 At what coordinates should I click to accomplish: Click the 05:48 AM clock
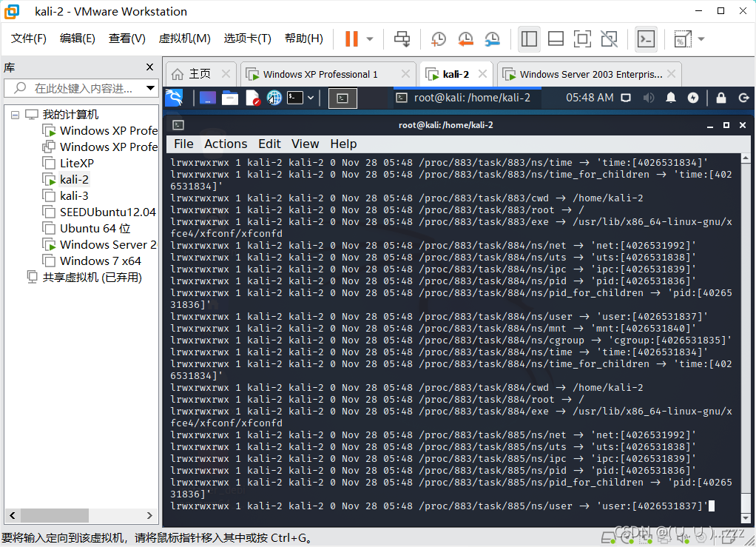point(590,98)
